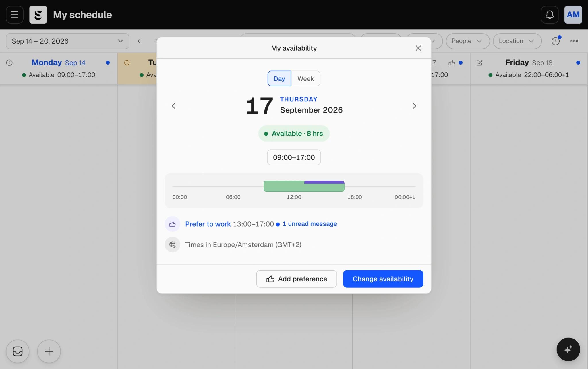Screen dimensions: 588x369
Task: Go to the previous day in dialog
Action: coord(173,106)
